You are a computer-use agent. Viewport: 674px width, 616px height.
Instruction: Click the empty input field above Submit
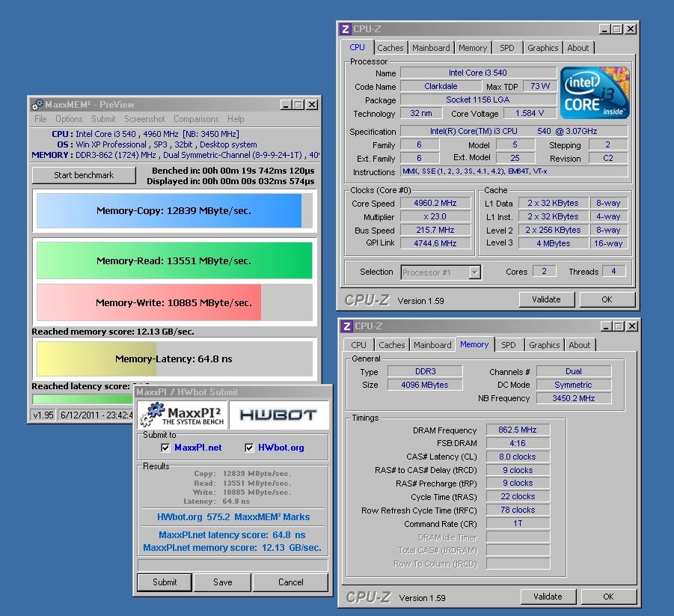pyautogui.click(x=233, y=565)
